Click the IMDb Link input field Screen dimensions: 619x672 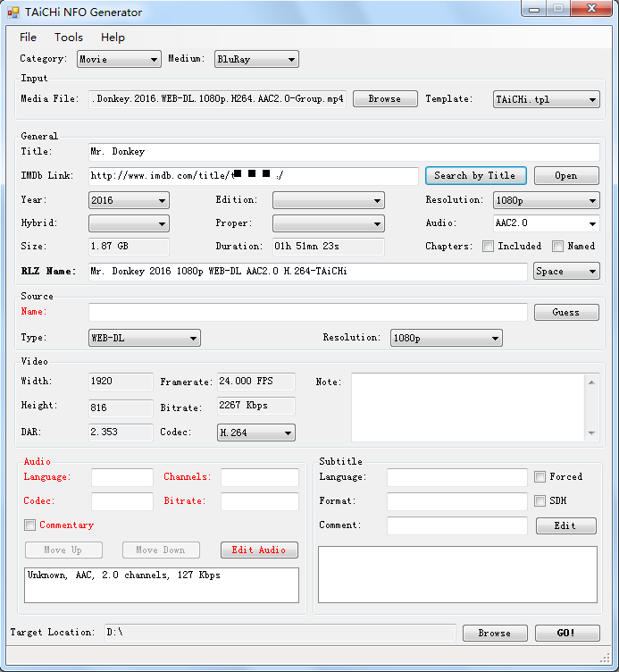[253, 176]
